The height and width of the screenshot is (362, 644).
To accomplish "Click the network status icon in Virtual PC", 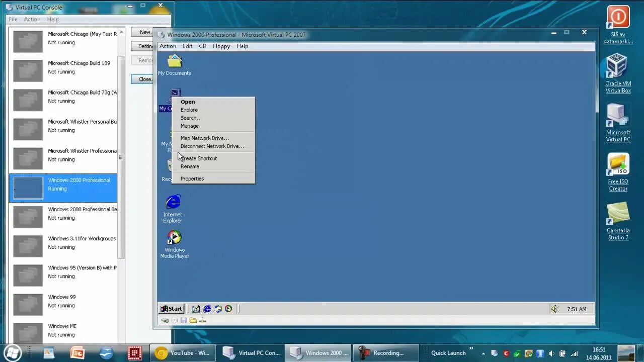I will point(203,320).
